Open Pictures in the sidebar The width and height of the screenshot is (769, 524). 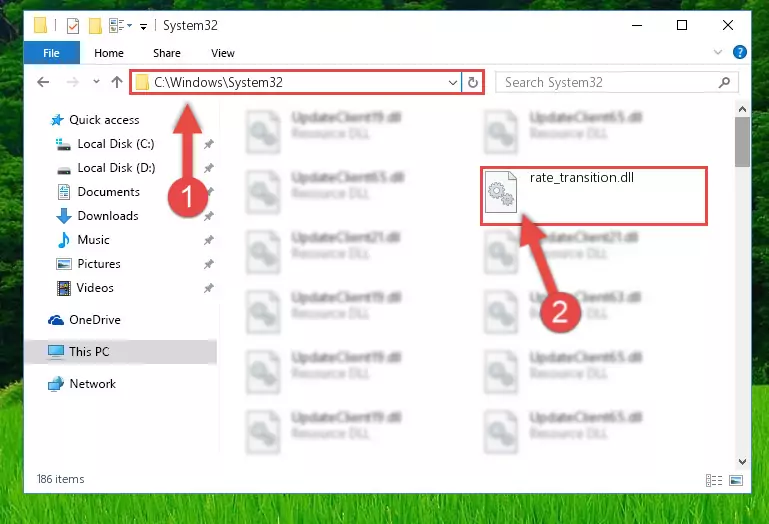click(99, 264)
